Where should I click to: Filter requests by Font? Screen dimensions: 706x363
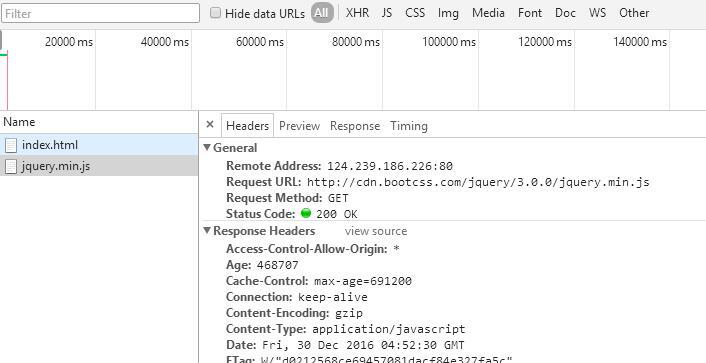[530, 13]
